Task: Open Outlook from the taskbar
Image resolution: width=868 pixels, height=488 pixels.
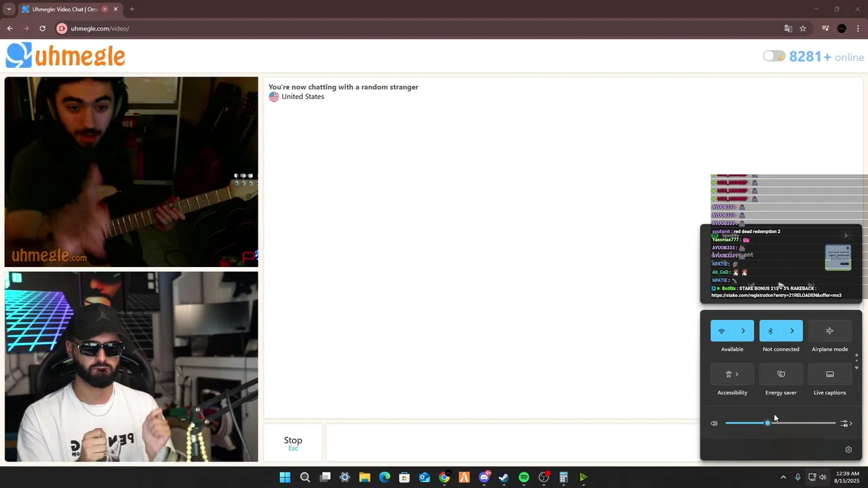Action: [x=425, y=477]
